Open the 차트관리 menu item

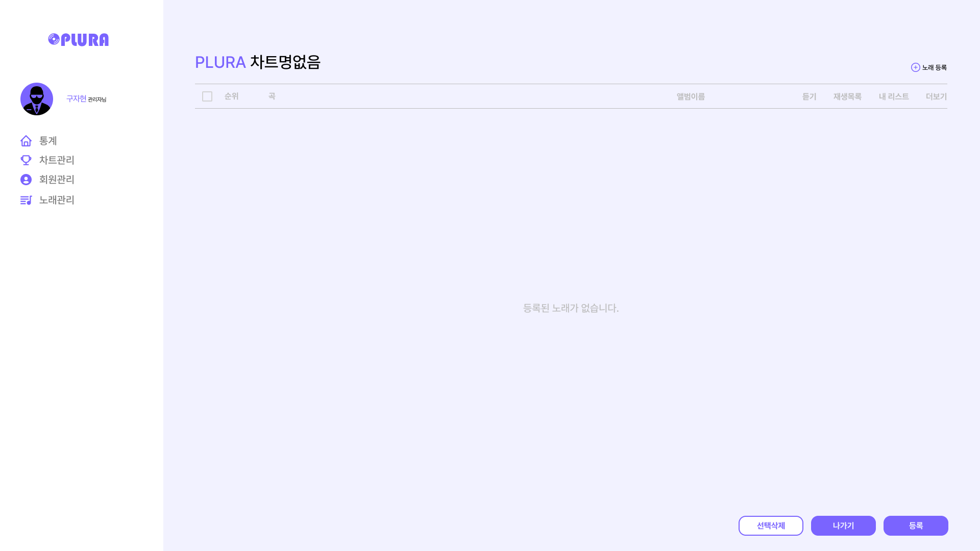pyautogui.click(x=57, y=160)
